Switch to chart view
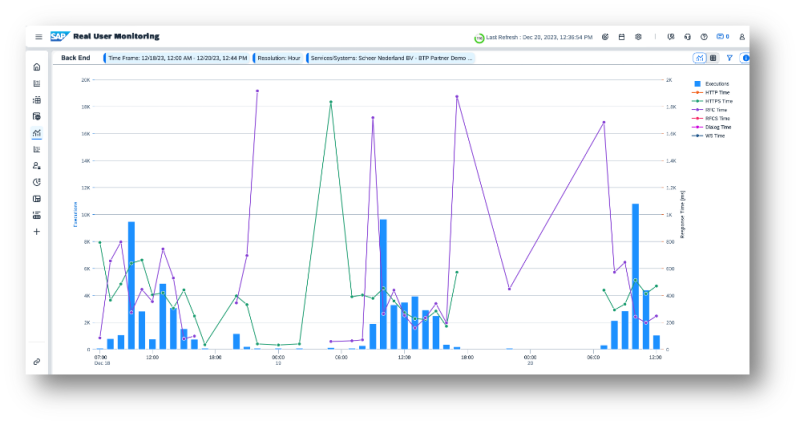Screen dimensions: 800x425 (x=699, y=58)
